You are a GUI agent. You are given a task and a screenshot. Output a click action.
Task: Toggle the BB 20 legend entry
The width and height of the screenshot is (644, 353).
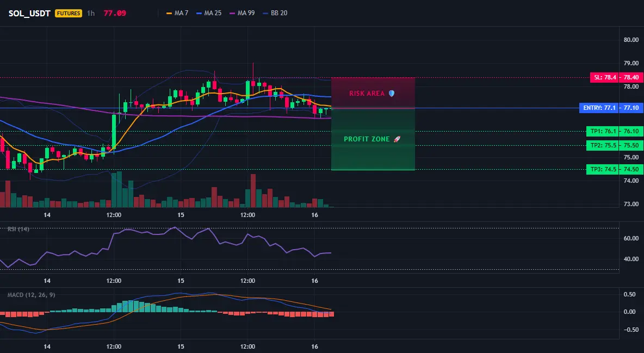(275, 13)
